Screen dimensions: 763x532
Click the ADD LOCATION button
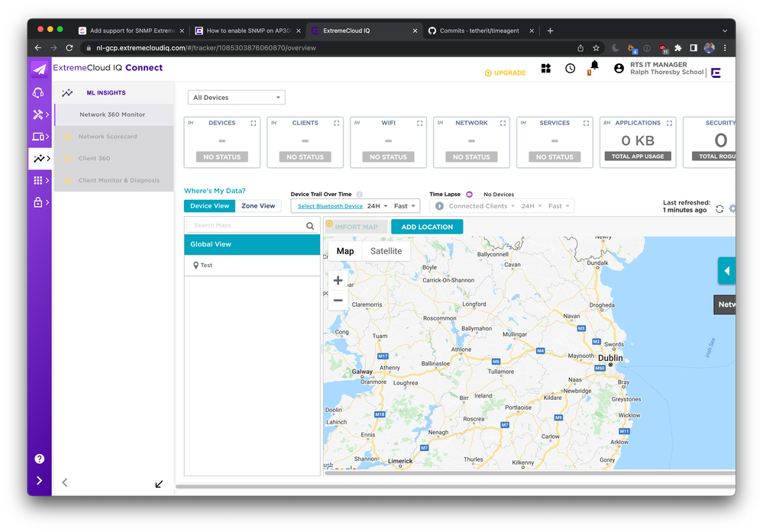427,227
